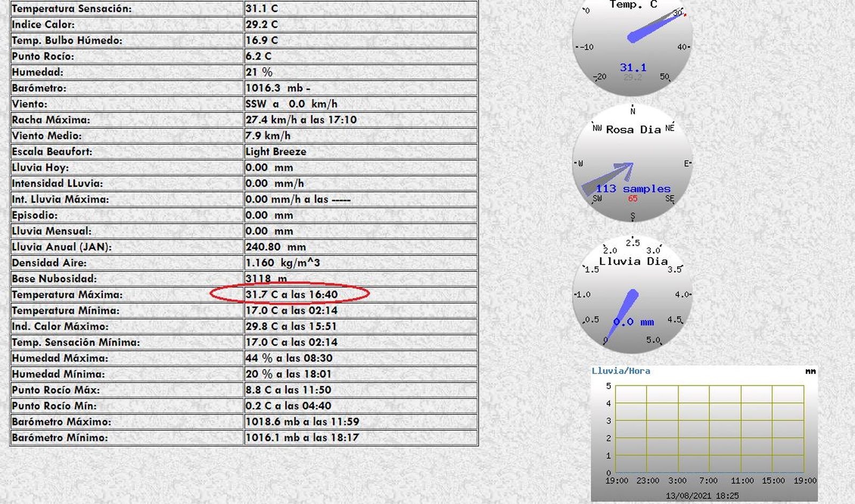
Task: Click the Lluvia Anual (JAN) label
Action: click(x=61, y=247)
